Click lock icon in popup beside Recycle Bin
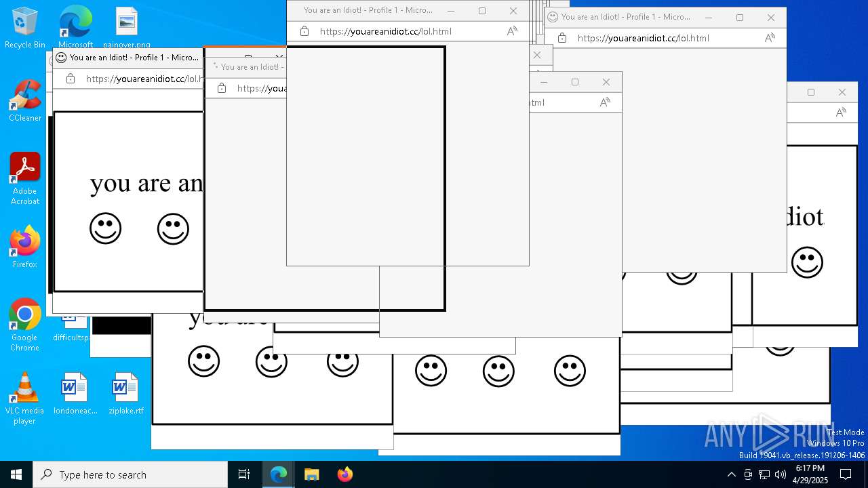The image size is (868, 488). pyautogui.click(x=71, y=79)
